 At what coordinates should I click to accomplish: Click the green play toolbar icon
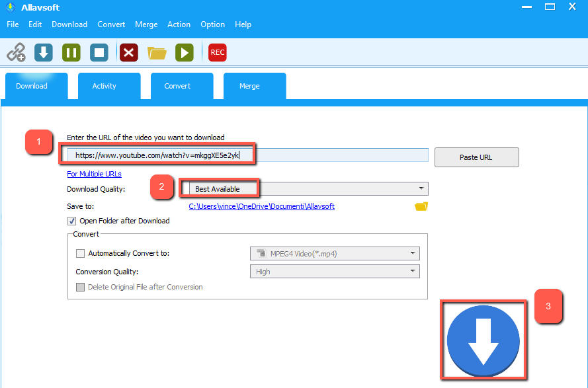[x=185, y=52]
